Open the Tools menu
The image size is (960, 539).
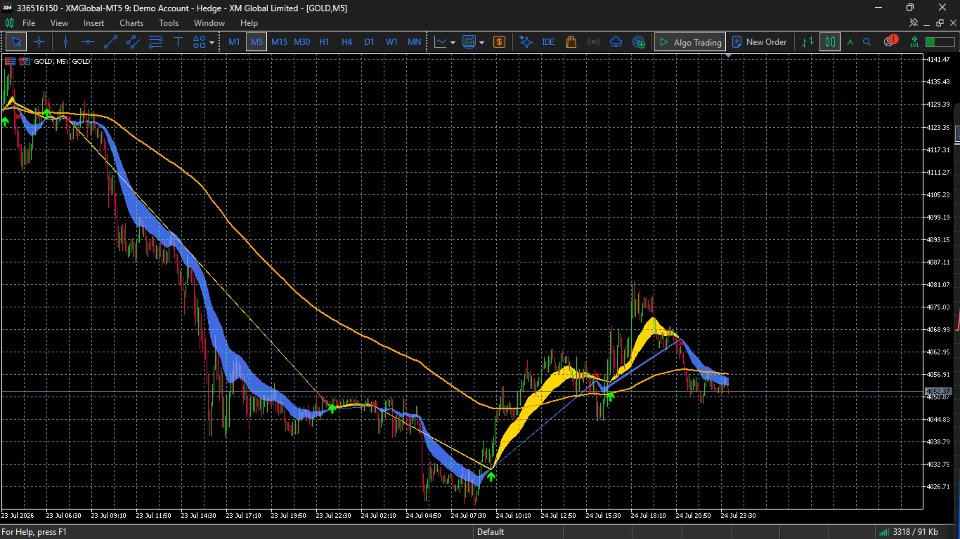pyautogui.click(x=168, y=23)
